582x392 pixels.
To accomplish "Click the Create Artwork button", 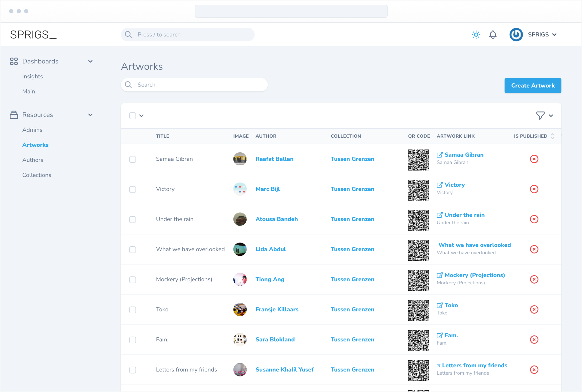I will click(533, 85).
